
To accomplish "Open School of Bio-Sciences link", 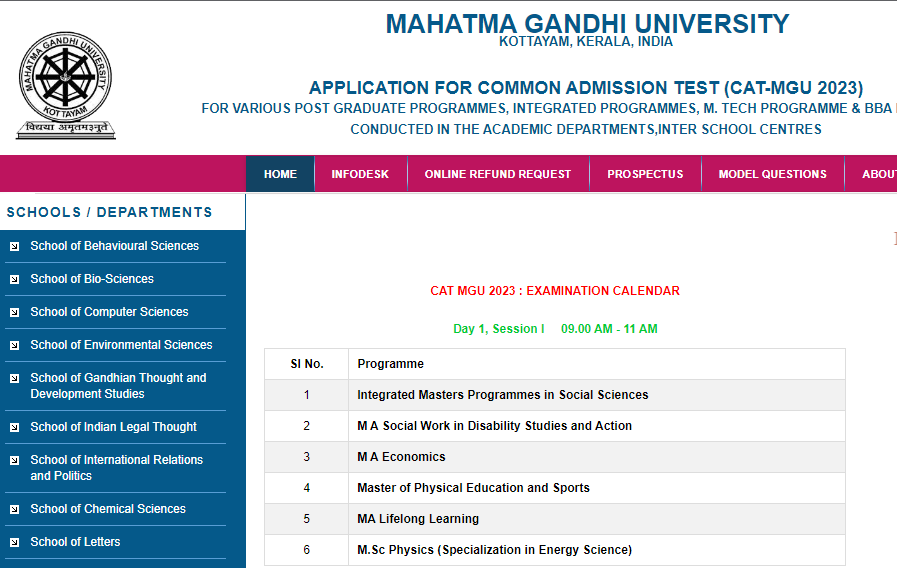I will (92, 279).
